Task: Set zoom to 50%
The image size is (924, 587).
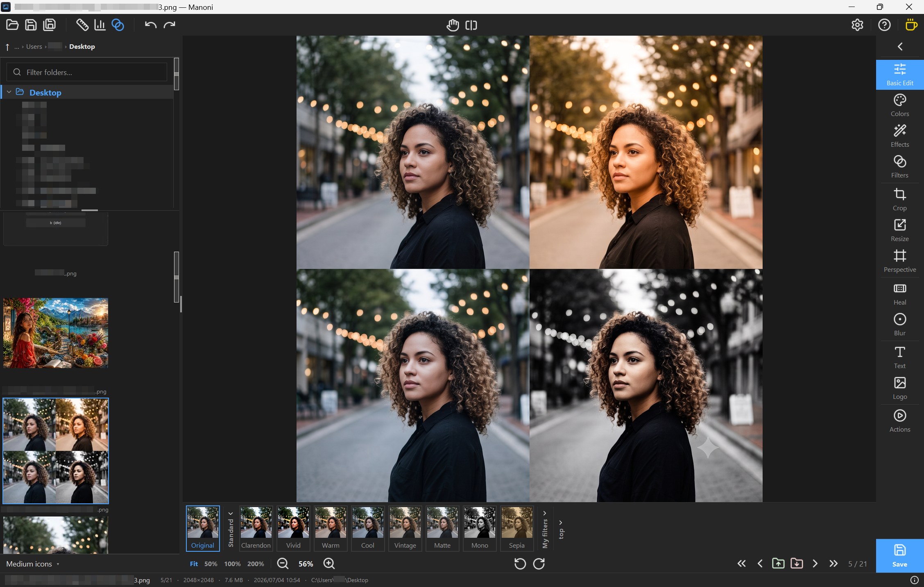Action: [211, 564]
